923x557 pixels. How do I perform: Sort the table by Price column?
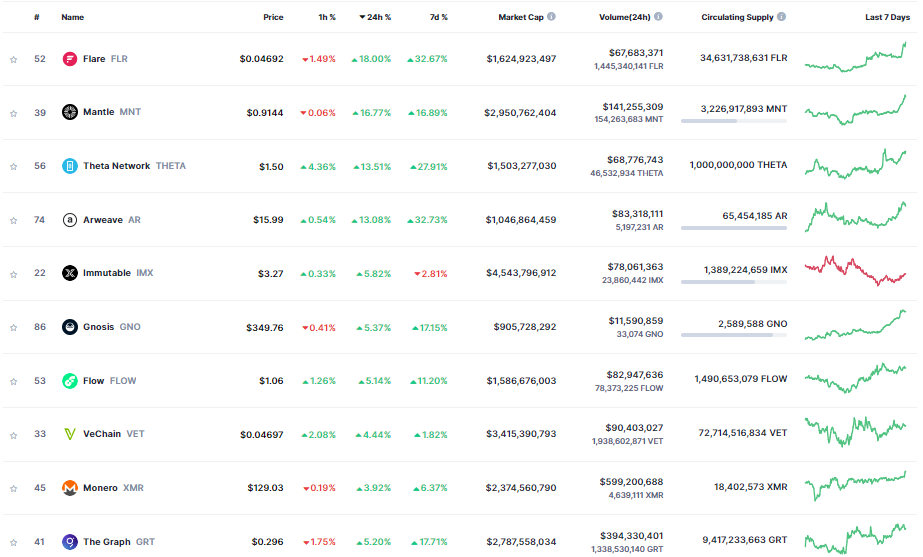273,17
